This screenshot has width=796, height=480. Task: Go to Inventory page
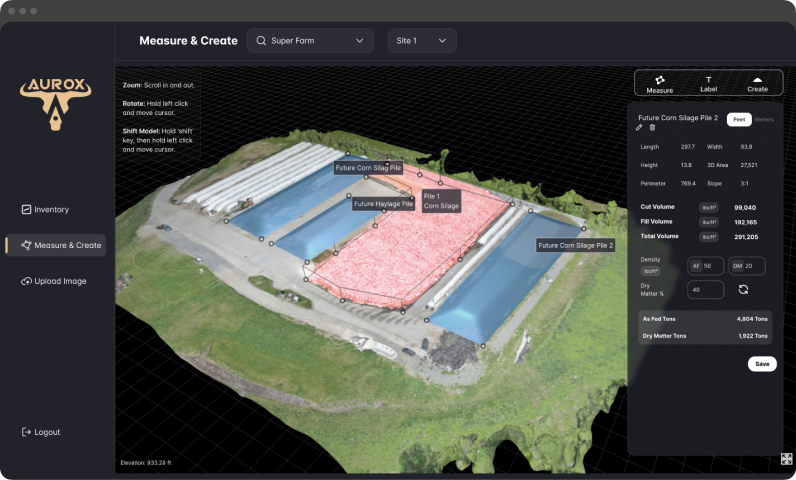click(x=56, y=209)
